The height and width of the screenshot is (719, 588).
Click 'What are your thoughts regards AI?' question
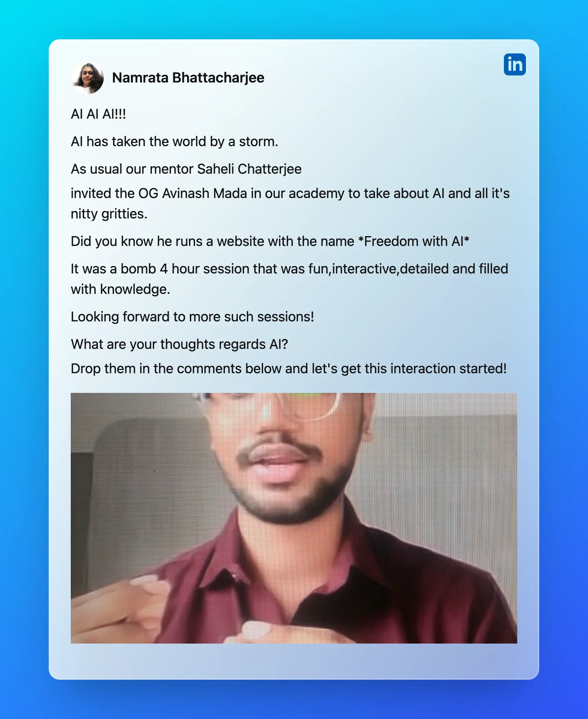point(179,345)
